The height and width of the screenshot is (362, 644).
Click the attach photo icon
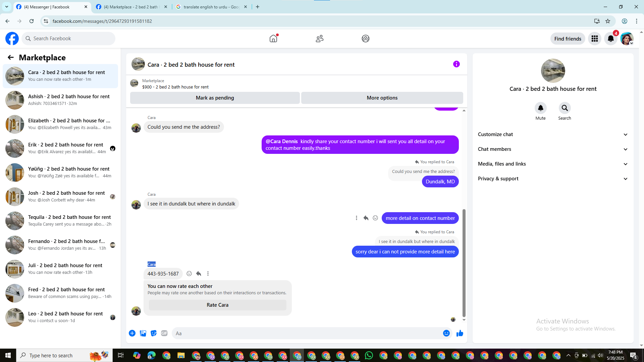tap(143, 333)
